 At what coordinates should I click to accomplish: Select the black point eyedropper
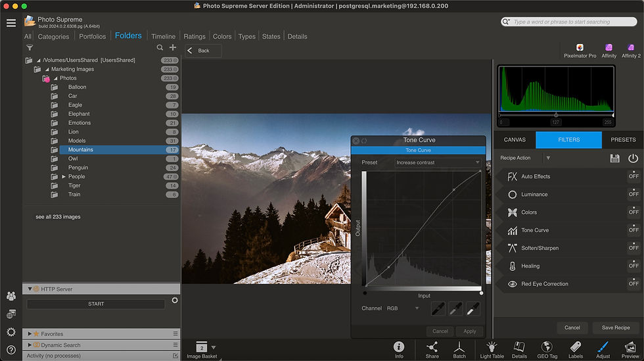[438, 308]
